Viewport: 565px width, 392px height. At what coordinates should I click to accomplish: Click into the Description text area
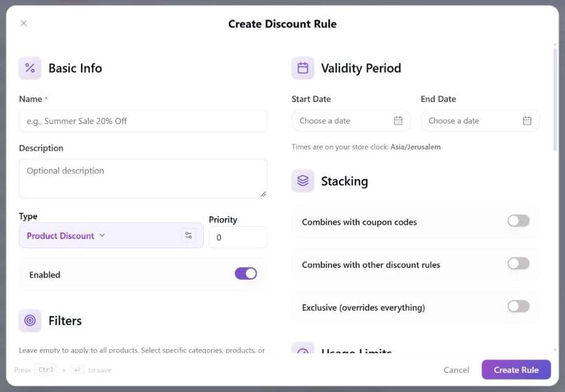[x=143, y=179]
